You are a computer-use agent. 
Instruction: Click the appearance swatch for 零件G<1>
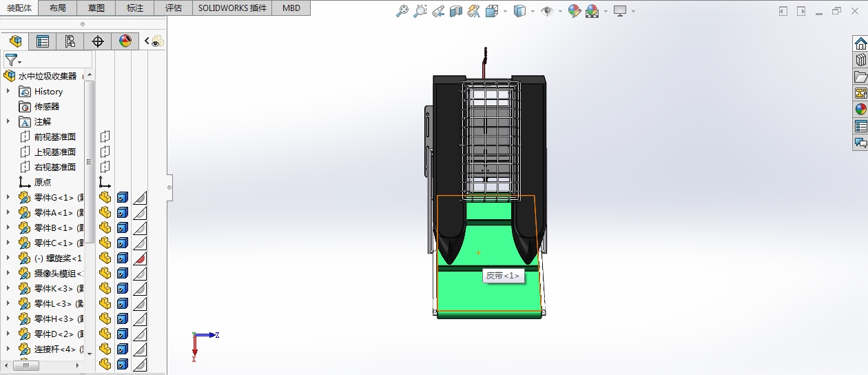140,198
